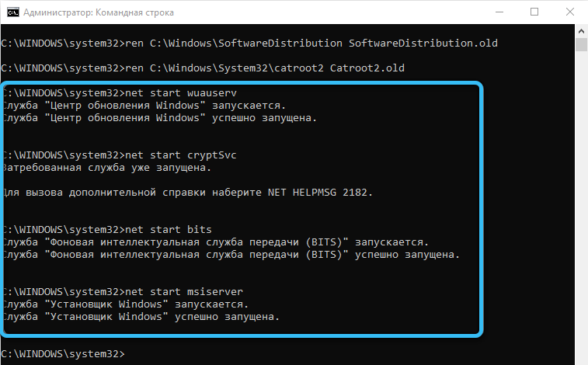588x365 pixels.
Task: Click the ren SoftwareDistribution.old command line
Action: click(x=249, y=43)
